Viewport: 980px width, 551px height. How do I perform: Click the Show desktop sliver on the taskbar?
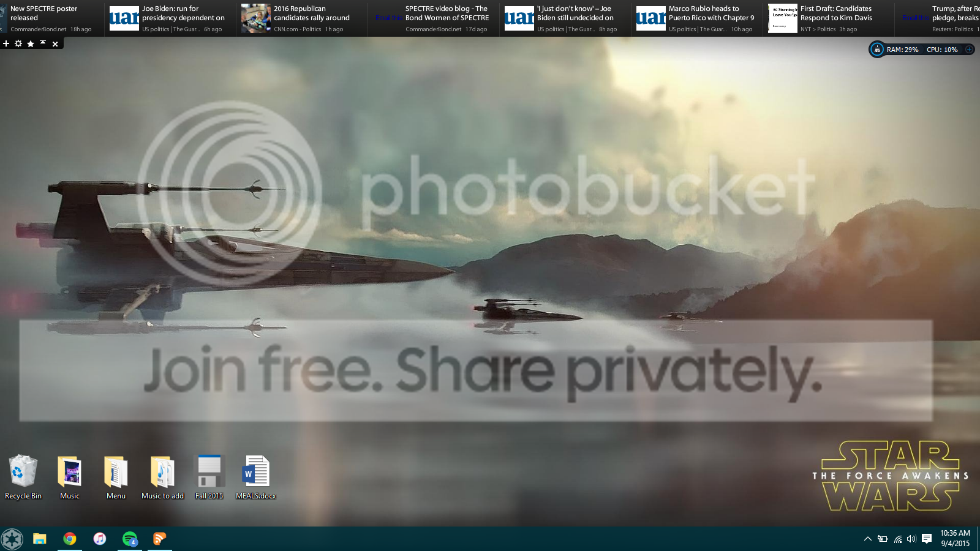coord(978,539)
